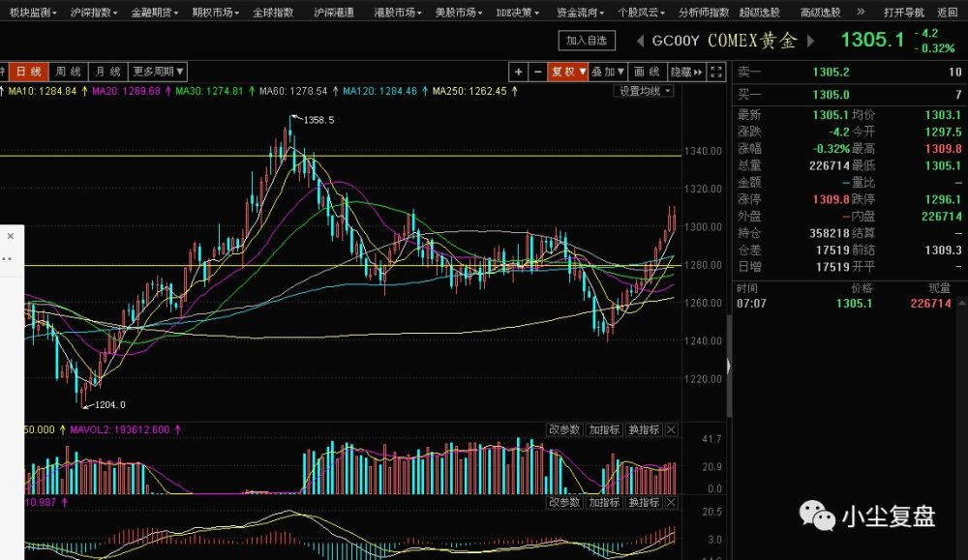Click 打开导航 button
The width and height of the screenshot is (968, 560).
pyautogui.click(x=904, y=12)
